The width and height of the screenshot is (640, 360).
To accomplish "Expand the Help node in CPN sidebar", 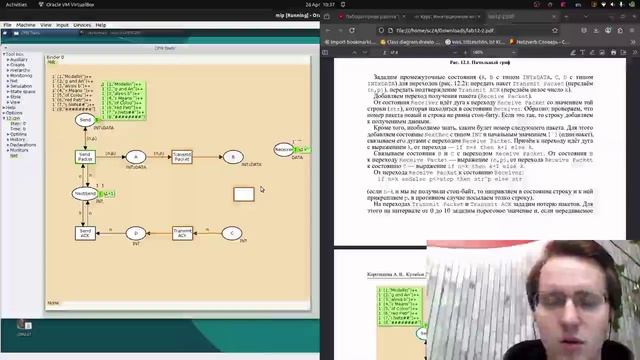I will (x=4, y=107).
